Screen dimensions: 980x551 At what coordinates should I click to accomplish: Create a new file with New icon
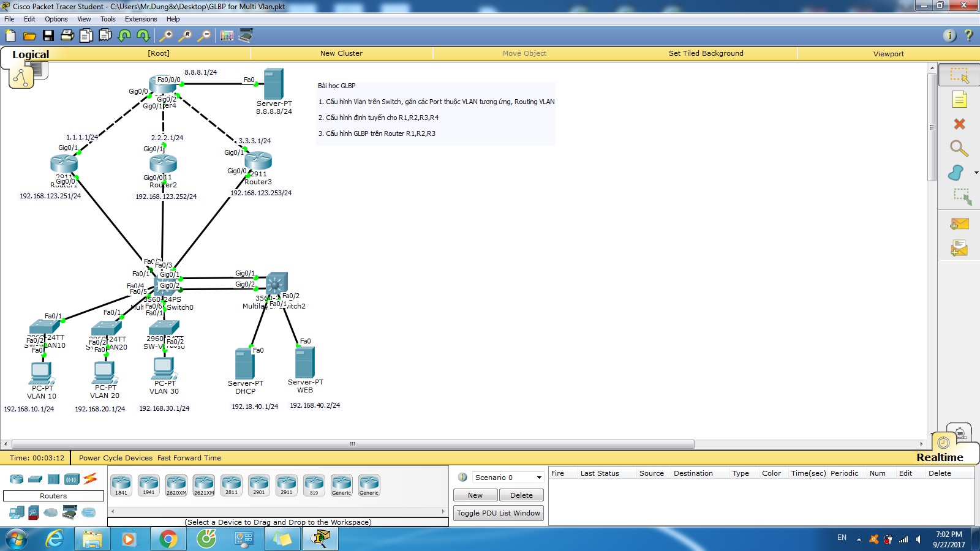coord(10,36)
